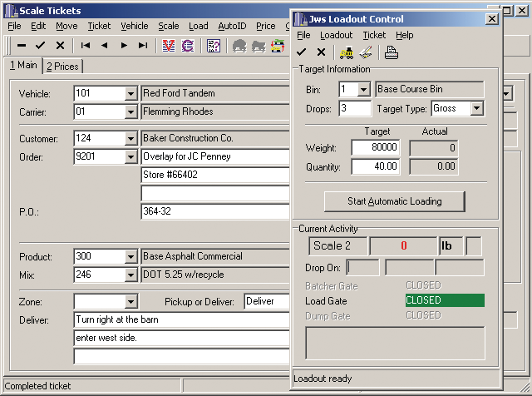Go to the next ticket record
The image size is (532, 396).
pyautogui.click(x=124, y=45)
